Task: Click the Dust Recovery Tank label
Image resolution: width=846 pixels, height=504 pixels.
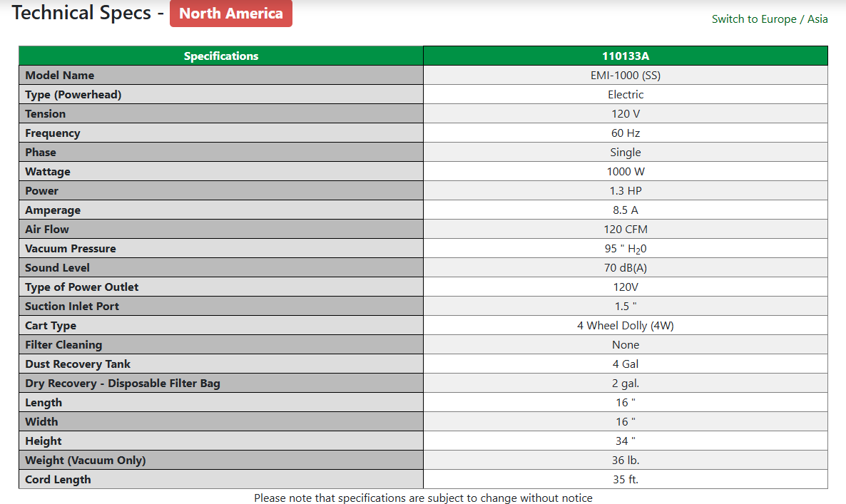Action: tap(78, 364)
